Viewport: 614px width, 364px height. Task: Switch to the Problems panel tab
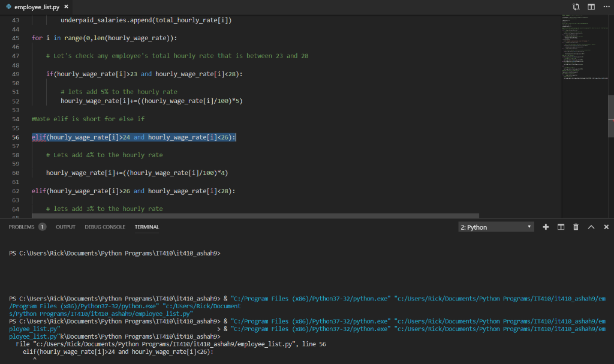[22, 227]
